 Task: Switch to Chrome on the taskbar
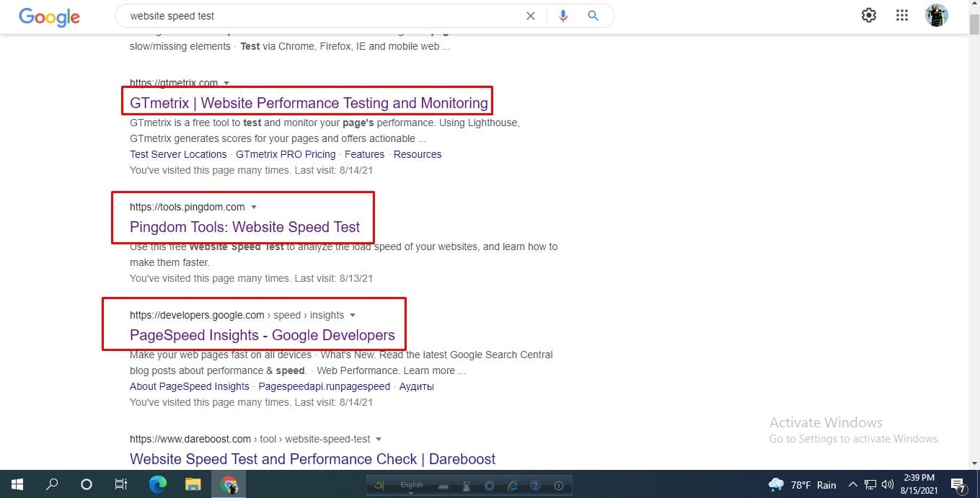pyautogui.click(x=229, y=484)
